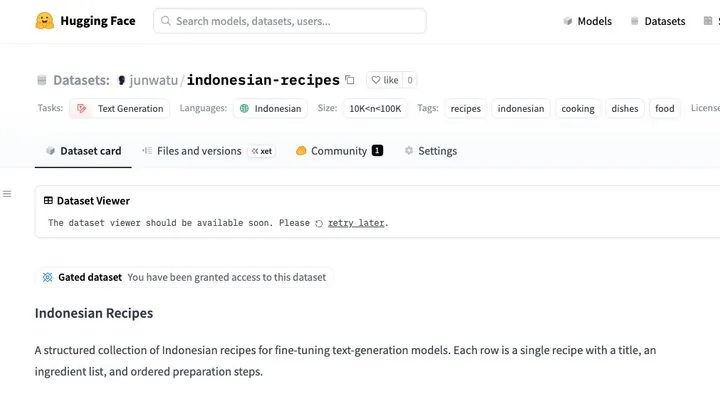Click the magnifier icon in search box
This screenshot has height=404, width=720.
point(166,21)
